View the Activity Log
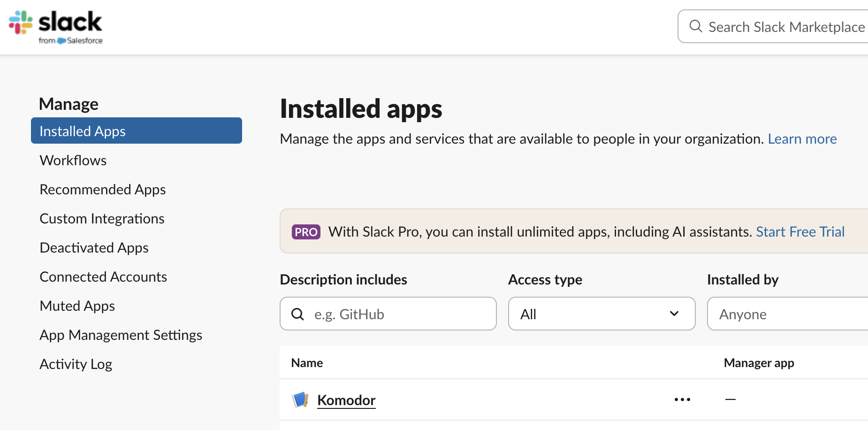This screenshot has height=430, width=868. point(76,364)
